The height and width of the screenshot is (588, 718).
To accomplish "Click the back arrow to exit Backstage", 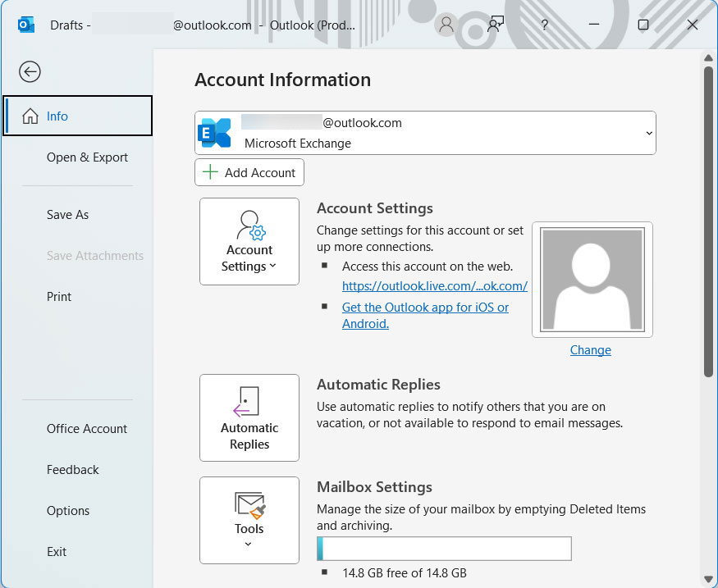I will [x=30, y=72].
